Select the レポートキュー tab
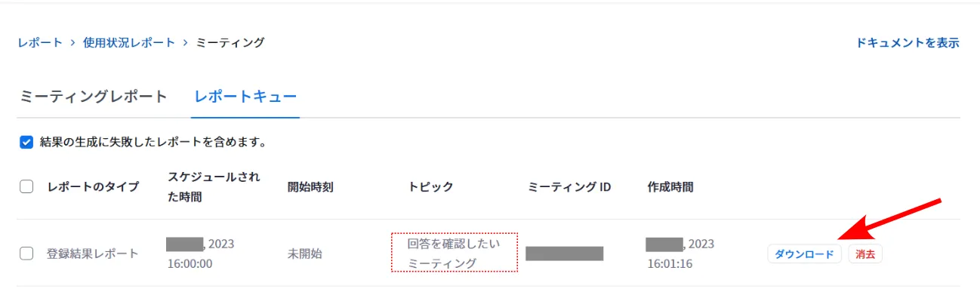 [245, 97]
